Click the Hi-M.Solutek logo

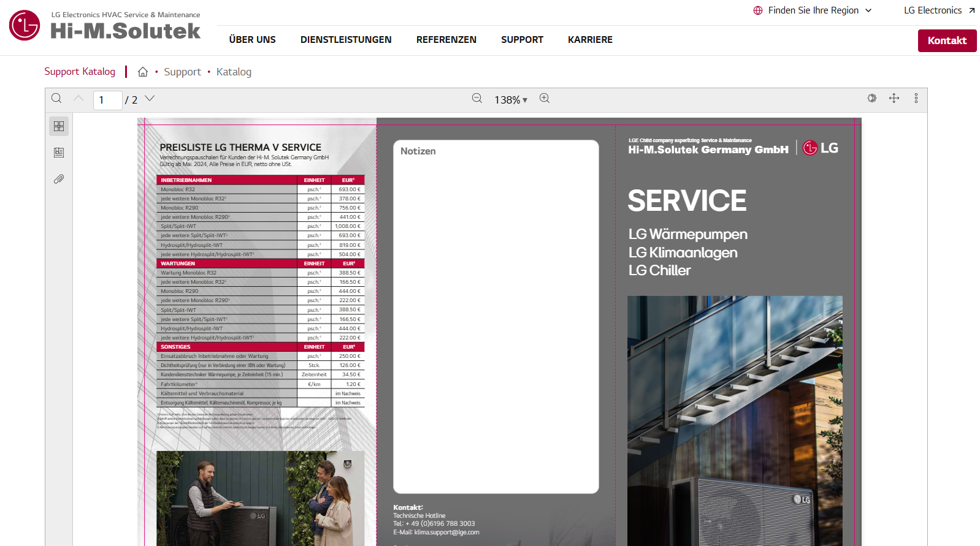tap(105, 26)
